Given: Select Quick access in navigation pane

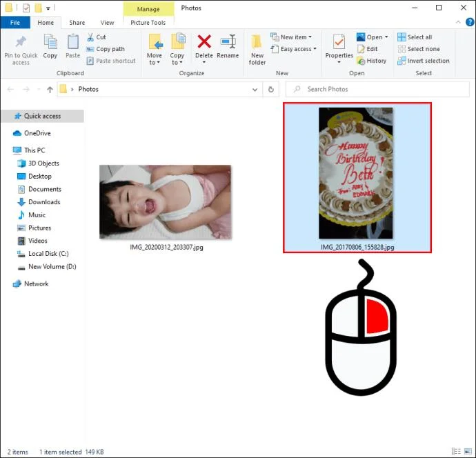Looking at the screenshot, I should 43,116.
